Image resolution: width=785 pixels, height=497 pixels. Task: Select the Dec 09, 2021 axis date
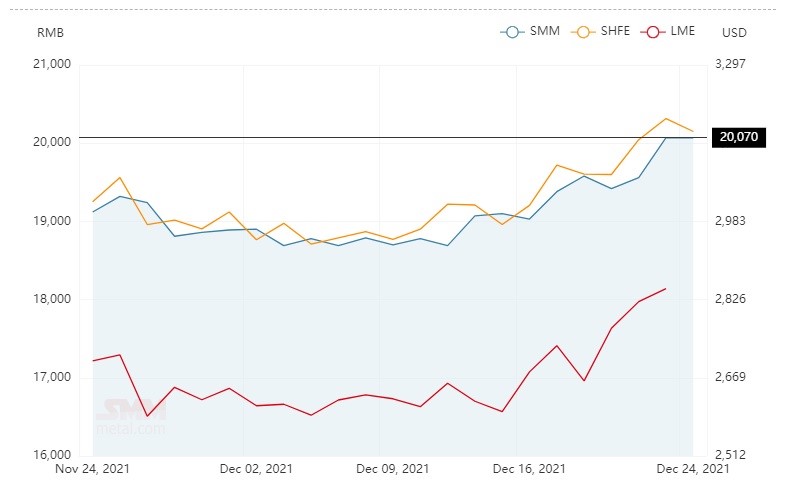(x=392, y=469)
